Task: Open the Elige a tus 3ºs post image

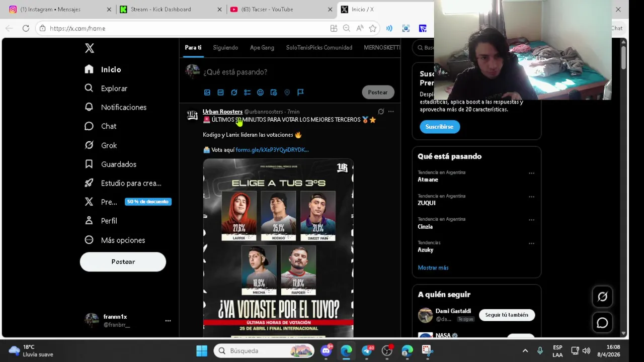Action: [x=278, y=248]
